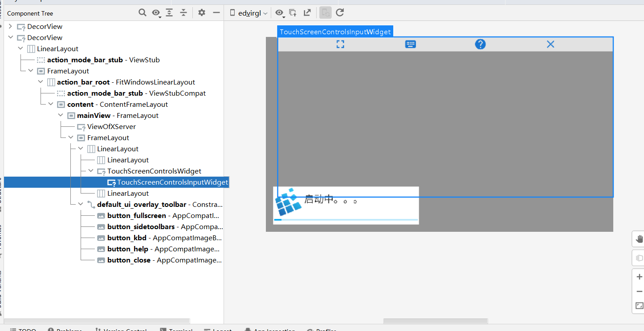Select default_ui_overlay_toolbar row

pos(155,204)
